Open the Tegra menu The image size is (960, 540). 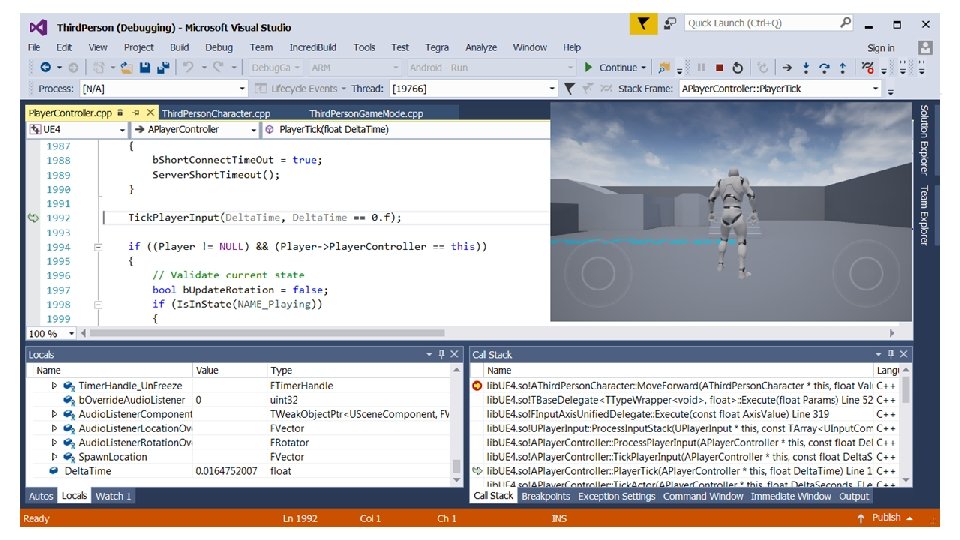(x=437, y=47)
